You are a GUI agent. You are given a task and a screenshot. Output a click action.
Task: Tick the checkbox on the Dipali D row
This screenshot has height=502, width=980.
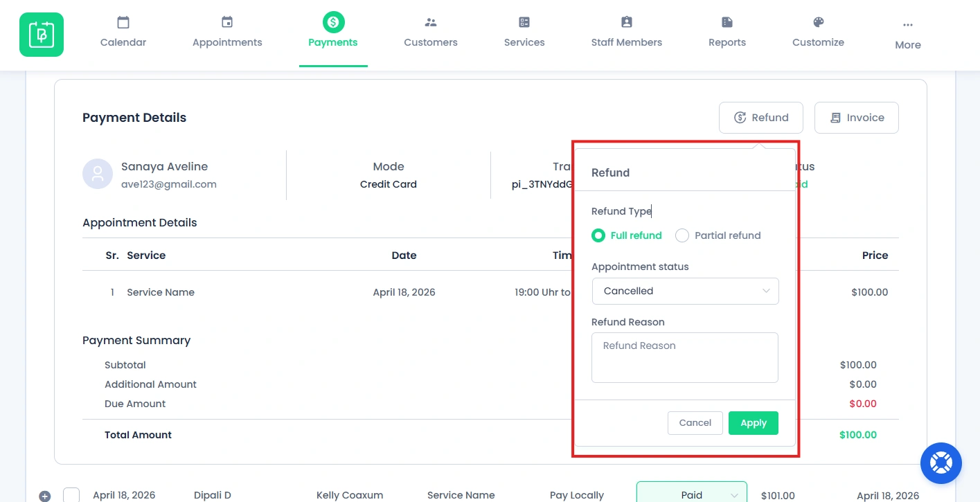point(71,495)
